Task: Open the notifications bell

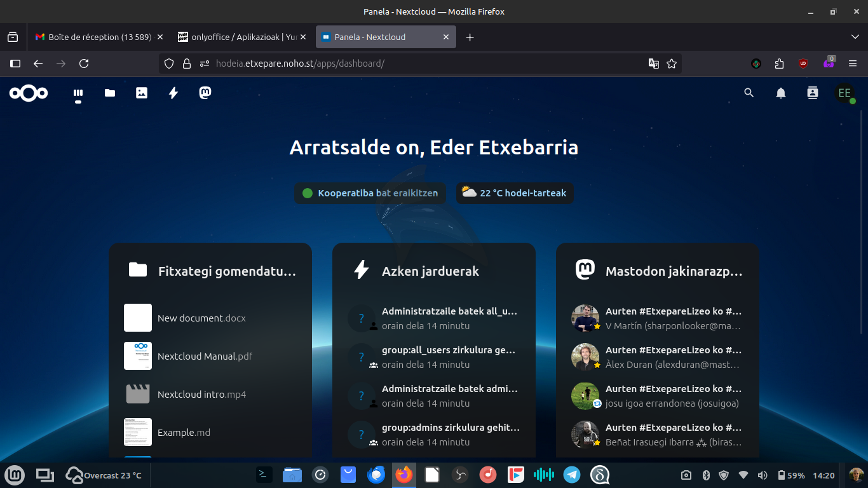Action: pos(781,93)
